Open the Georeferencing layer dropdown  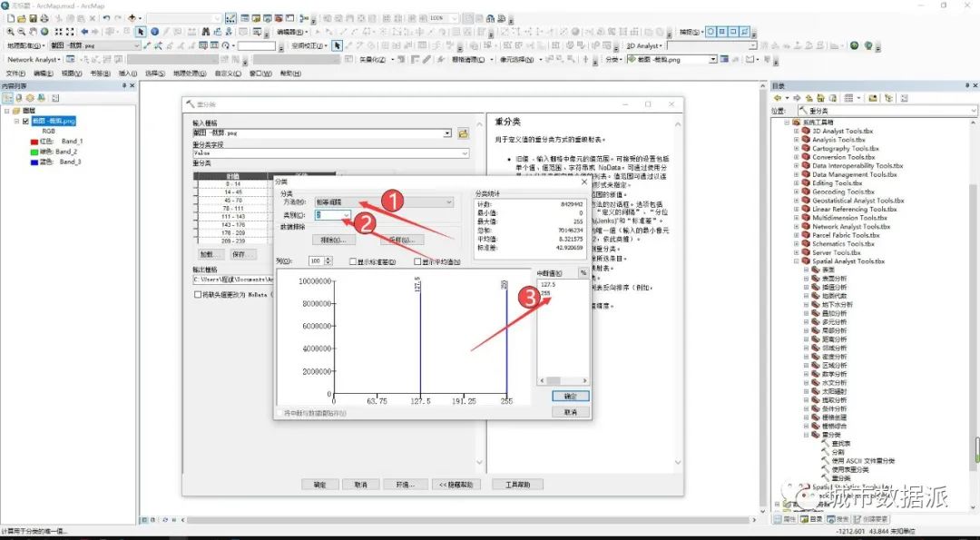point(135,45)
